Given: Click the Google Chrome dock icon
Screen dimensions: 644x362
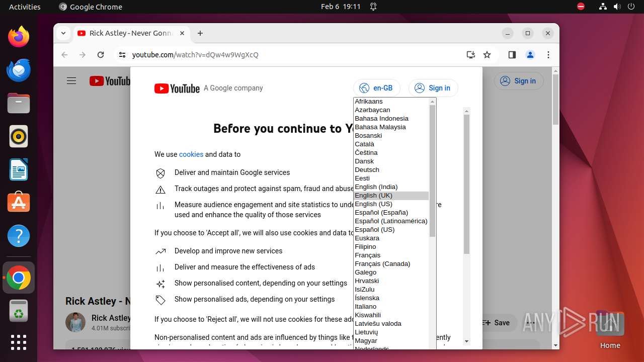Looking at the screenshot, I should pos(19,278).
